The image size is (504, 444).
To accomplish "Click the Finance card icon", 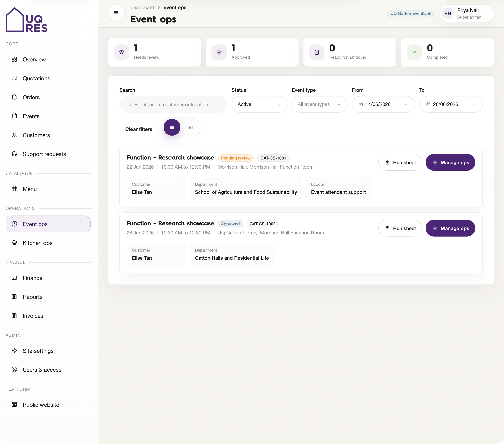I will pyautogui.click(x=14, y=278).
